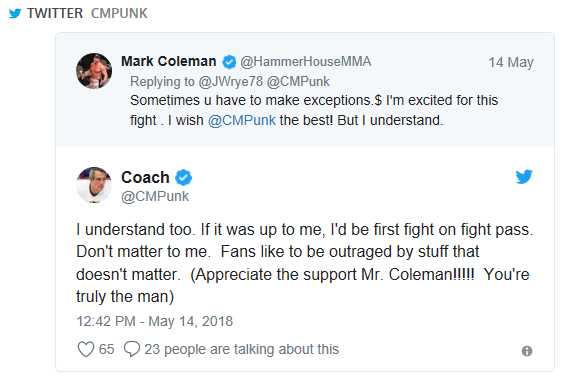Open the 12:42 PM - May 14, 2018 timestamp
Screen dimensions: 567x378
pos(154,321)
